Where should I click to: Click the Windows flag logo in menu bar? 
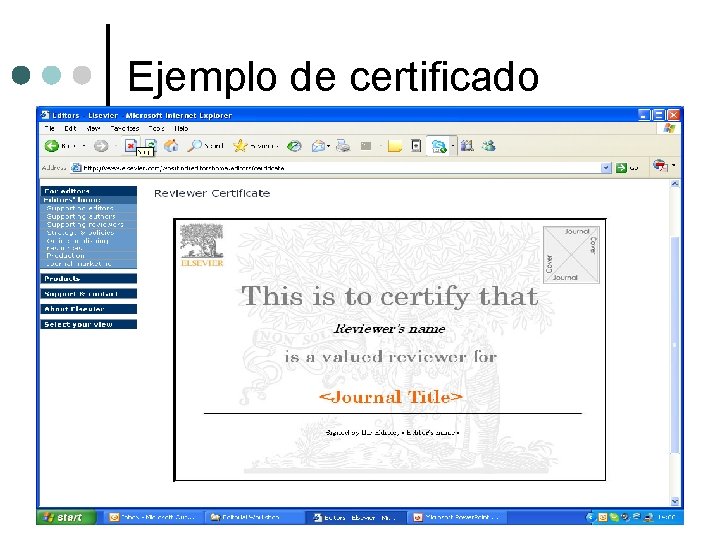click(x=669, y=128)
